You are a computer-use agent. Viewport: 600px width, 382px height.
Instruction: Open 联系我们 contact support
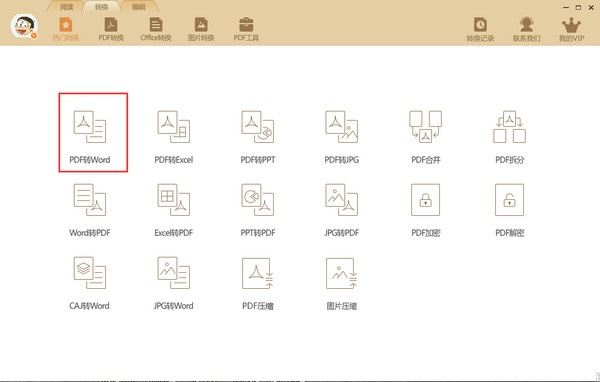[527, 29]
